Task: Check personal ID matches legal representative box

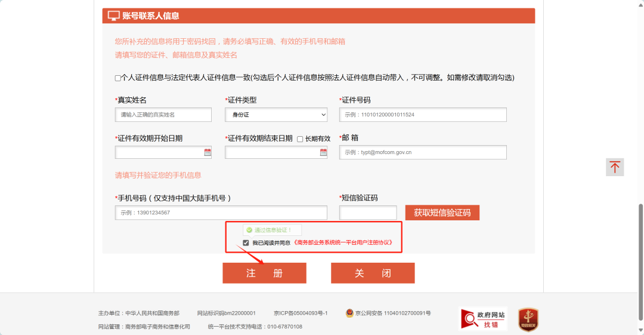Action: click(x=117, y=78)
